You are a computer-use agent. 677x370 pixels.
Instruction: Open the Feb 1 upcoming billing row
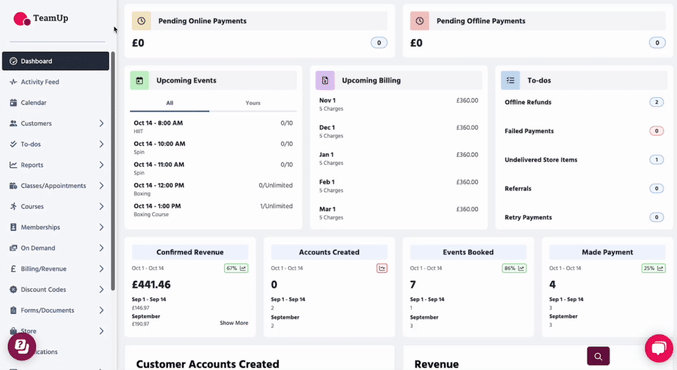[399, 186]
